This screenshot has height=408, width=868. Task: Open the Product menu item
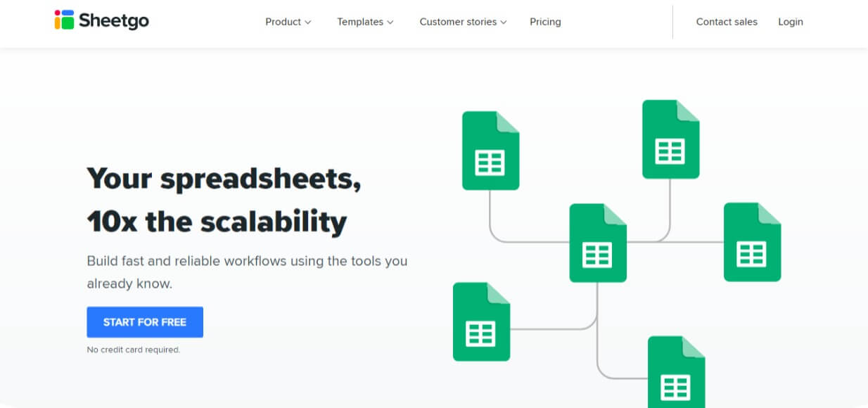(x=283, y=22)
